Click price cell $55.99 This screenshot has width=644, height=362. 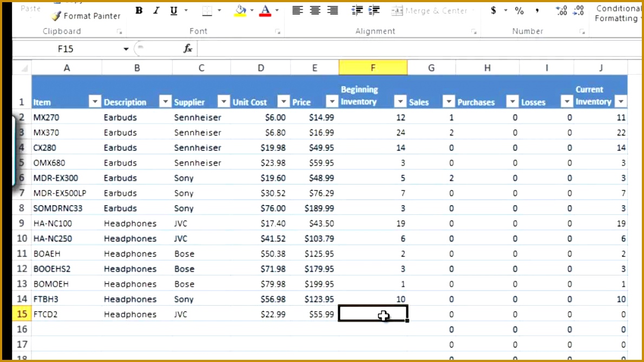pyautogui.click(x=314, y=314)
